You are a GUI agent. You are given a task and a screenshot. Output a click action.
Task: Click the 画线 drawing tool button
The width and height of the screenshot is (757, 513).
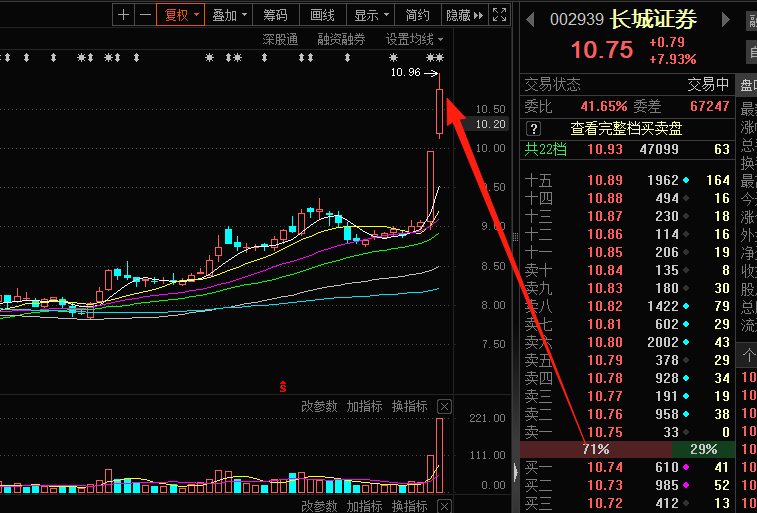[x=322, y=15]
